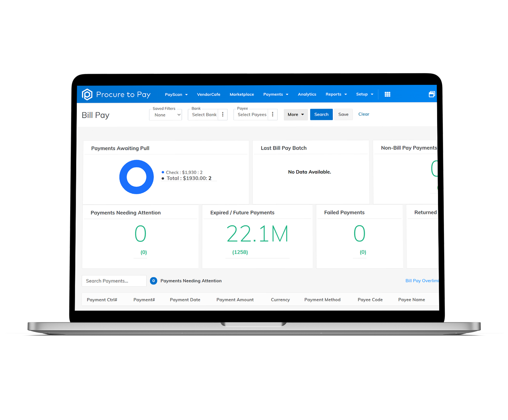The height and width of the screenshot is (420, 508).
Task: Click the Procure to Pay logo icon
Action: 87,94
